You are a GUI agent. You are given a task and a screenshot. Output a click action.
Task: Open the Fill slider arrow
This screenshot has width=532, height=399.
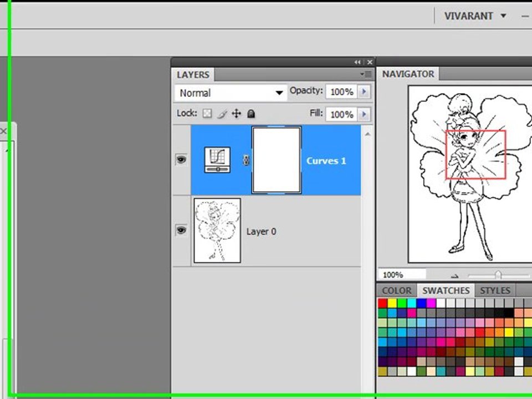coord(364,114)
